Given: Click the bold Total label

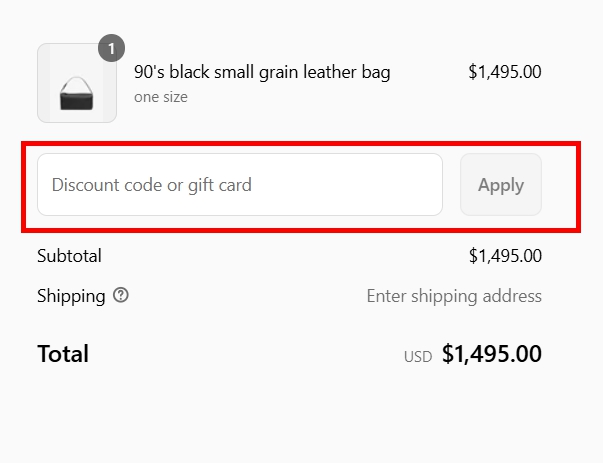Looking at the screenshot, I should (63, 354).
